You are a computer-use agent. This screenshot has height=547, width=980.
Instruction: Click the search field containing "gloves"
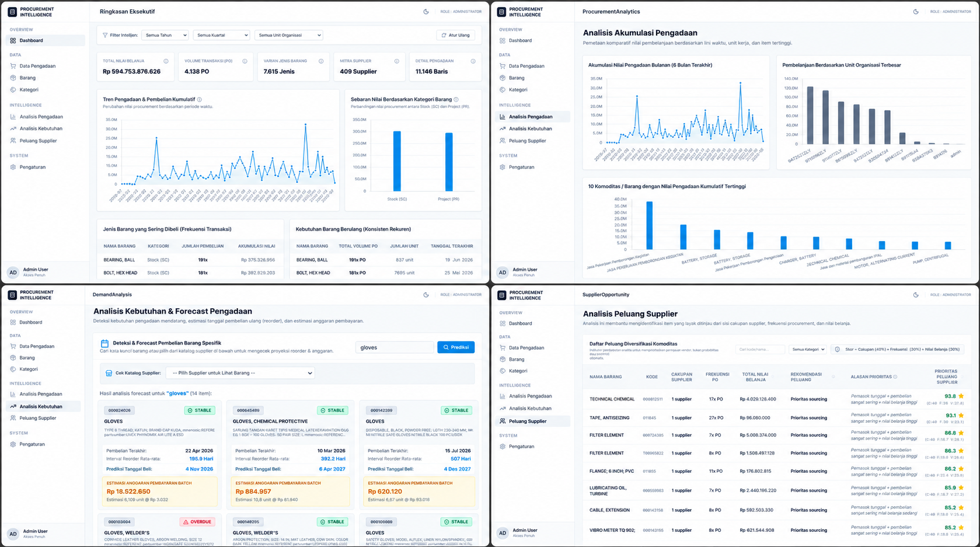395,347
